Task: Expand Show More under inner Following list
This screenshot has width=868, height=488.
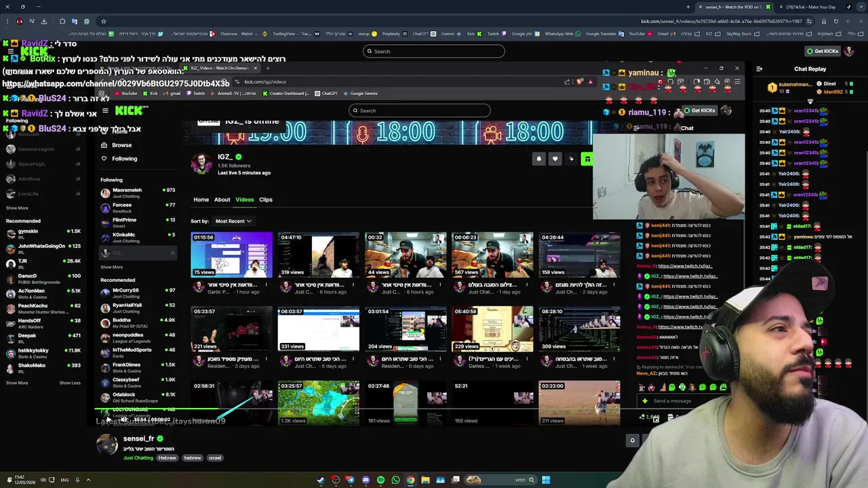Action: pos(112,267)
